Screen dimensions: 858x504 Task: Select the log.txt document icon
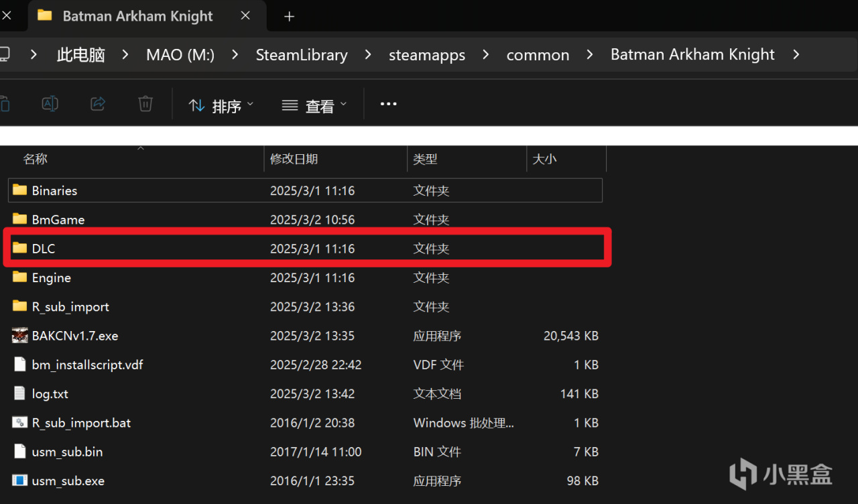(x=20, y=393)
